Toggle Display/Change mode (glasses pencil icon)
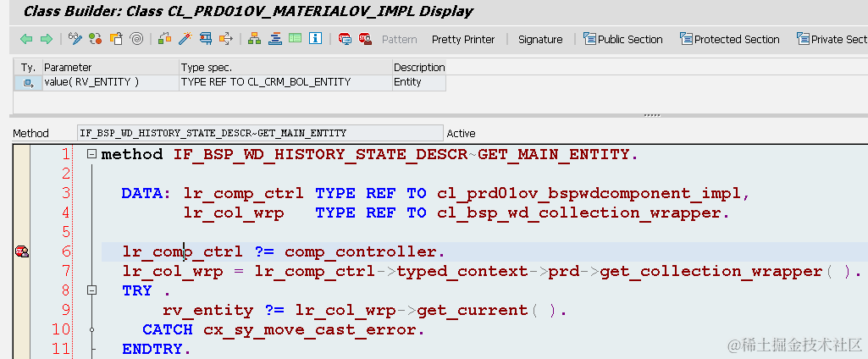This screenshot has width=868, height=359. click(x=75, y=39)
